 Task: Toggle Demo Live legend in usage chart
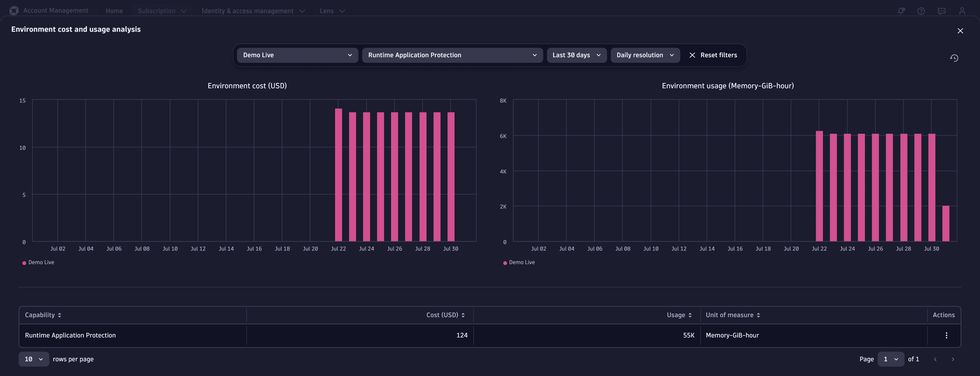click(x=519, y=262)
